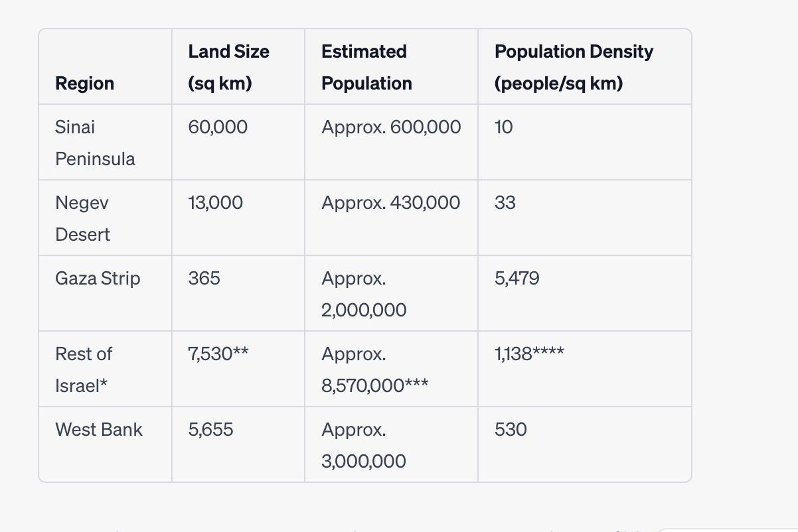
Task: Select the 60,000 land size cell
Action: (x=218, y=127)
